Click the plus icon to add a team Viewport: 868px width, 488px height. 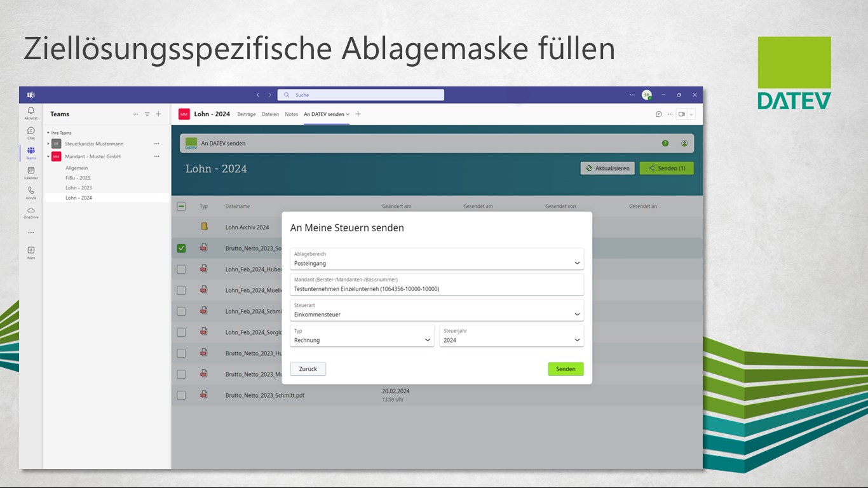click(158, 114)
